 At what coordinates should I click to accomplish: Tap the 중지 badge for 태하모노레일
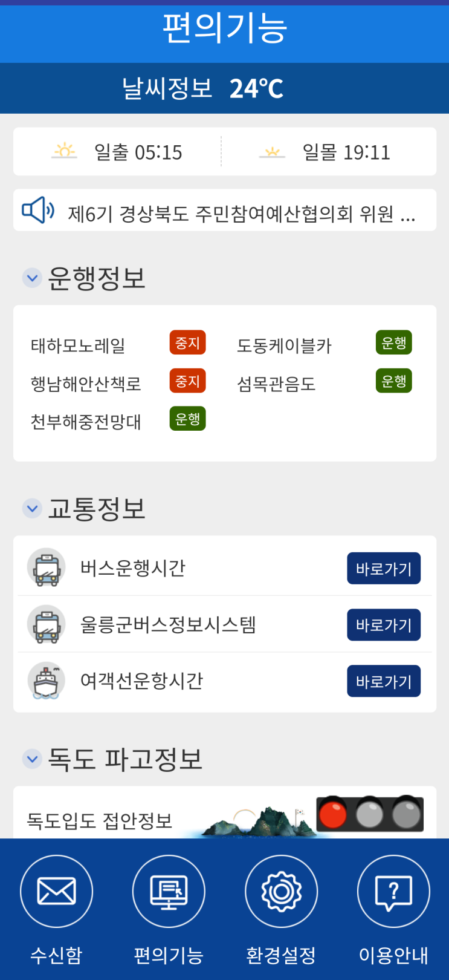coord(187,343)
